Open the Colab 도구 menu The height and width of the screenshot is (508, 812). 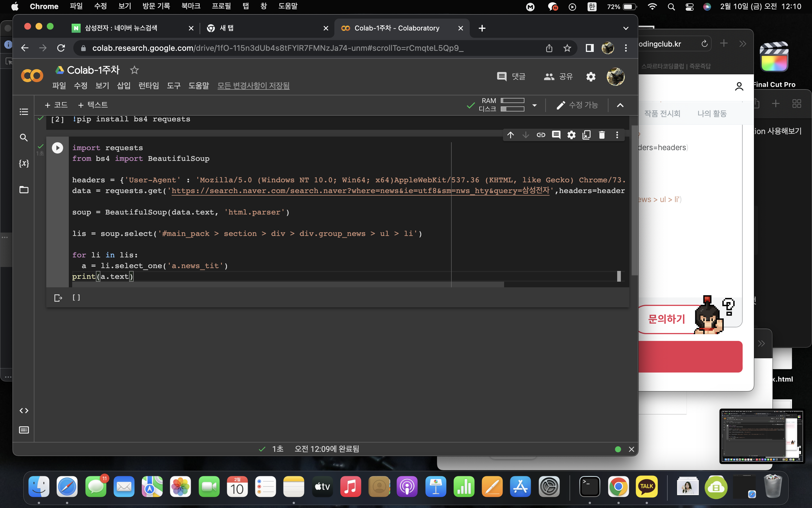pyautogui.click(x=173, y=86)
